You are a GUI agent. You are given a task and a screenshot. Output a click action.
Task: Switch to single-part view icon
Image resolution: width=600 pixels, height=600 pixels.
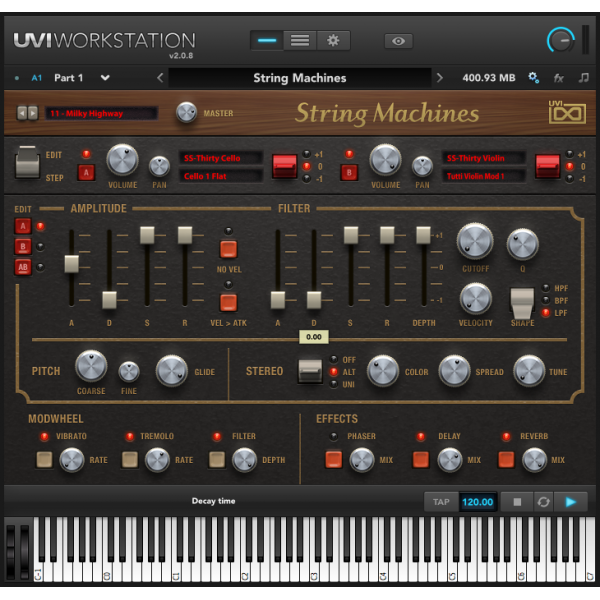[267, 41]
